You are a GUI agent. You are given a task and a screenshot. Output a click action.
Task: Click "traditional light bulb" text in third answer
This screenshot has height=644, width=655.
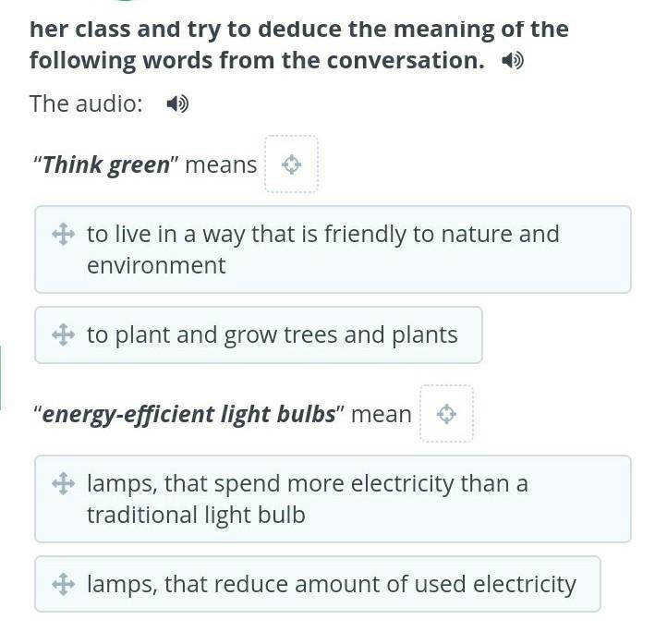[x=196, y=515]
